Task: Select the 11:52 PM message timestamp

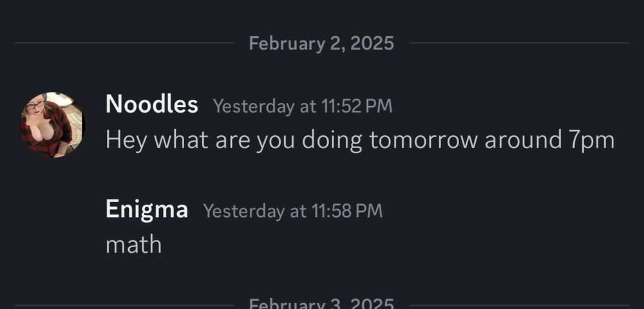Action: 302,106
